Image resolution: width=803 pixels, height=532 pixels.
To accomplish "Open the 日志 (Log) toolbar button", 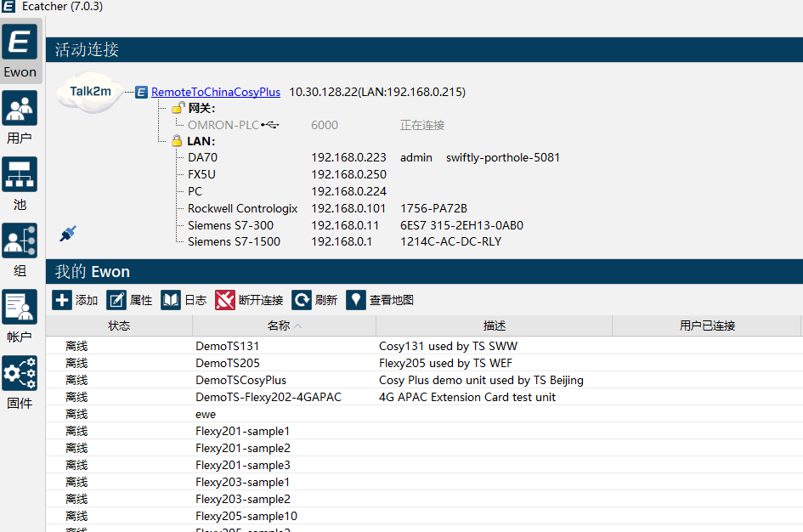I will 184,300.
